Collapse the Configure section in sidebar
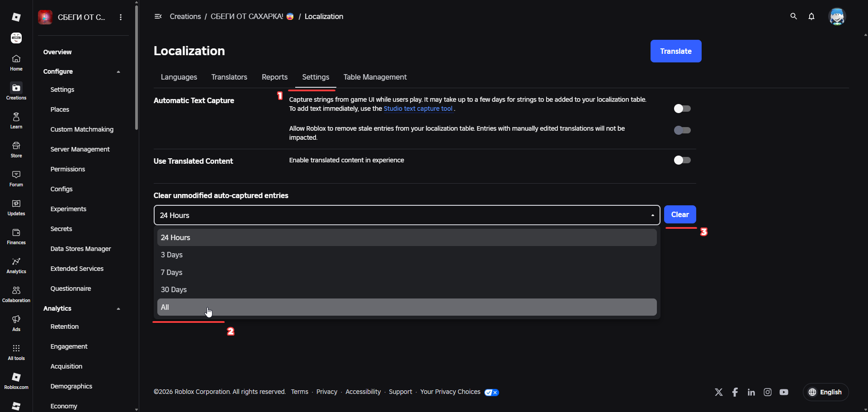 (x=118, y=71)
